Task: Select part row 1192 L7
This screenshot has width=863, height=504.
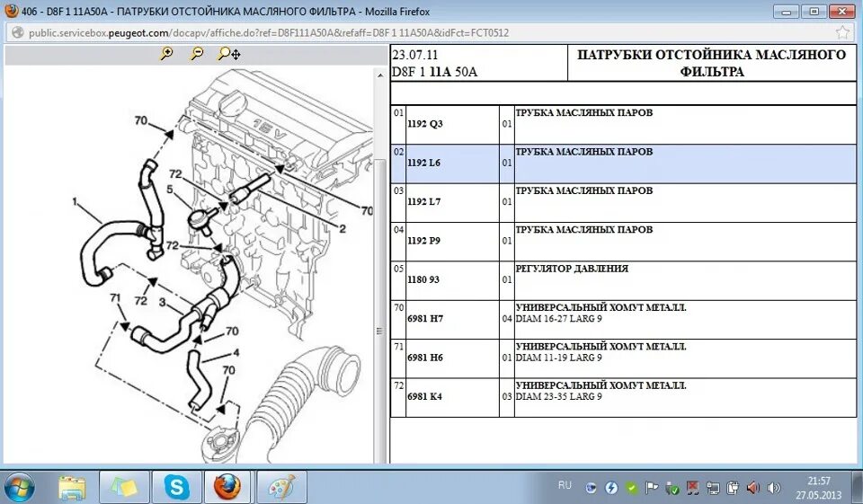Action: (x=623, y=202)
